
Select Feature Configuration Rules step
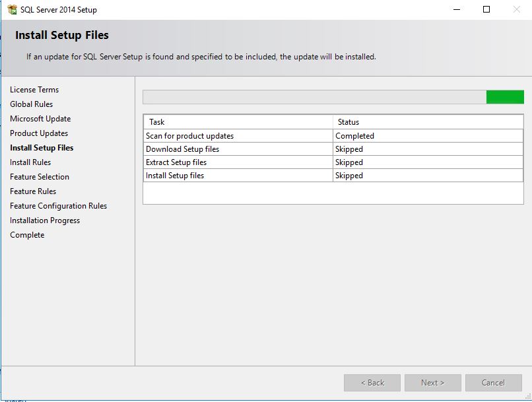click(58, 206)
